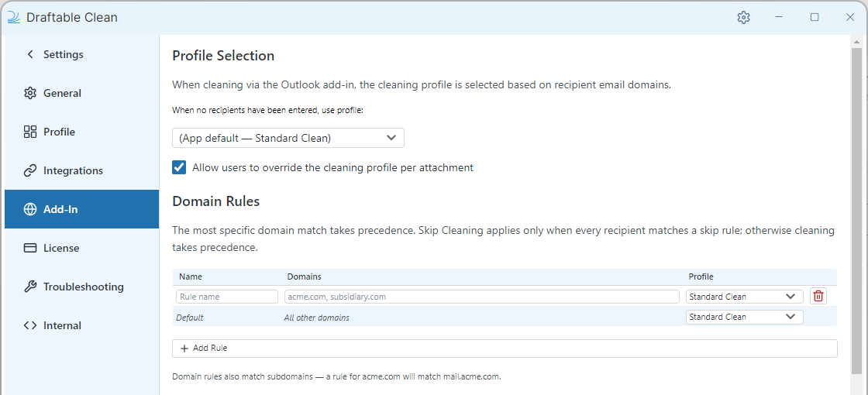Image resolution: width=868 pixels, height=395 pixels.
Task: Open the License settings page
Action: click(81, 248)
